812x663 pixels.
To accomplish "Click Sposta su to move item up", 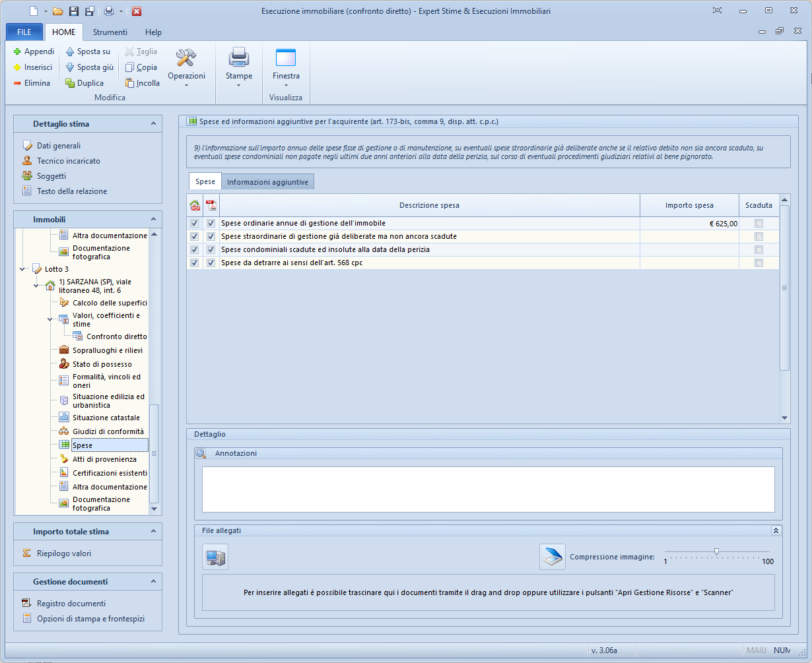I will click(88, 51).
